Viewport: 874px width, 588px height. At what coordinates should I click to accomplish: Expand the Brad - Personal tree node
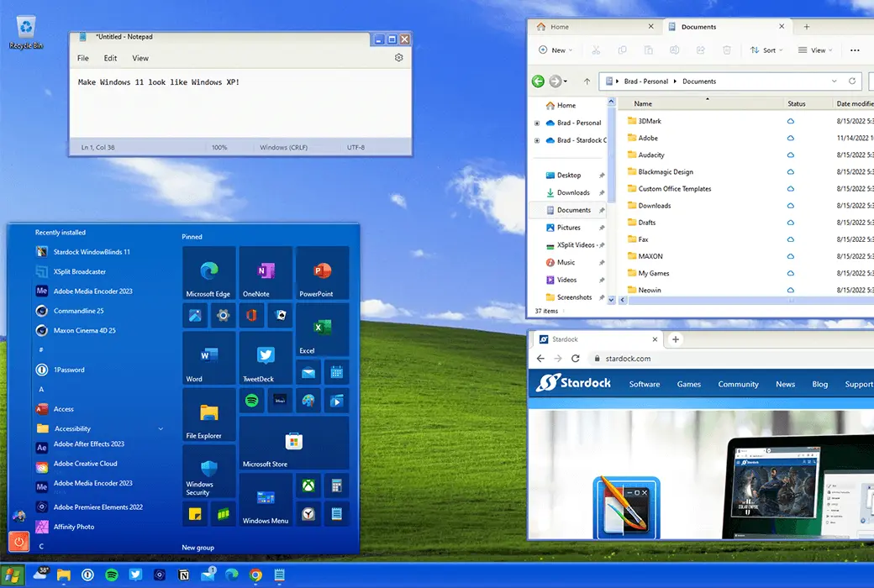pos(537,123)
